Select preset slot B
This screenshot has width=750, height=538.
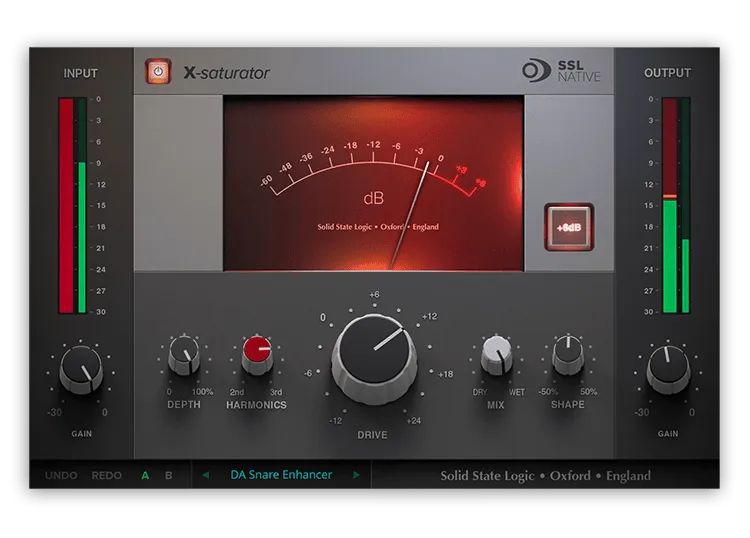[168, 475]
